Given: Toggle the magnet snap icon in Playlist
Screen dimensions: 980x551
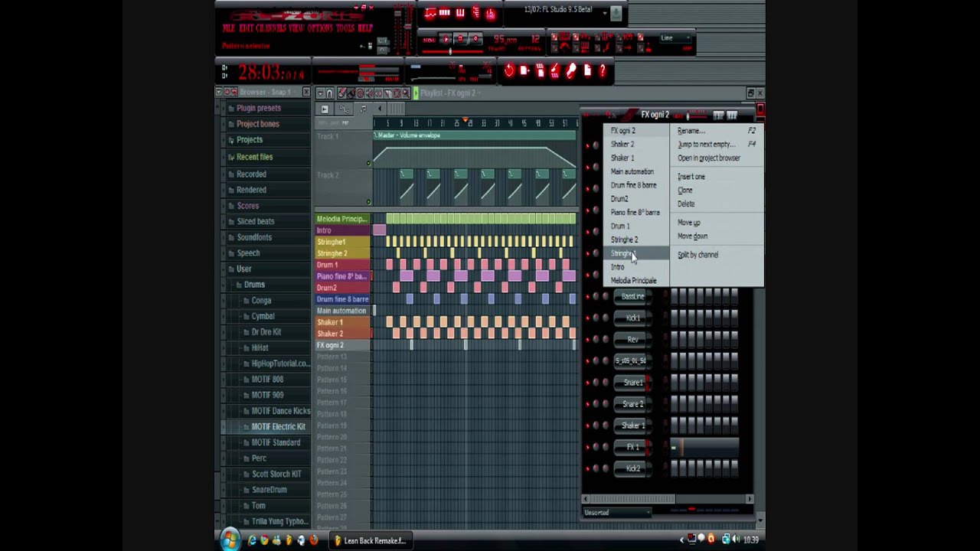Looking at the screenshot, I should [x=330, y=93].
